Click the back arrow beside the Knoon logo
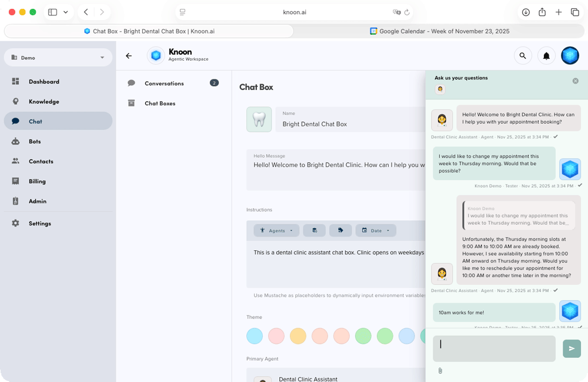 coord(129,56)
